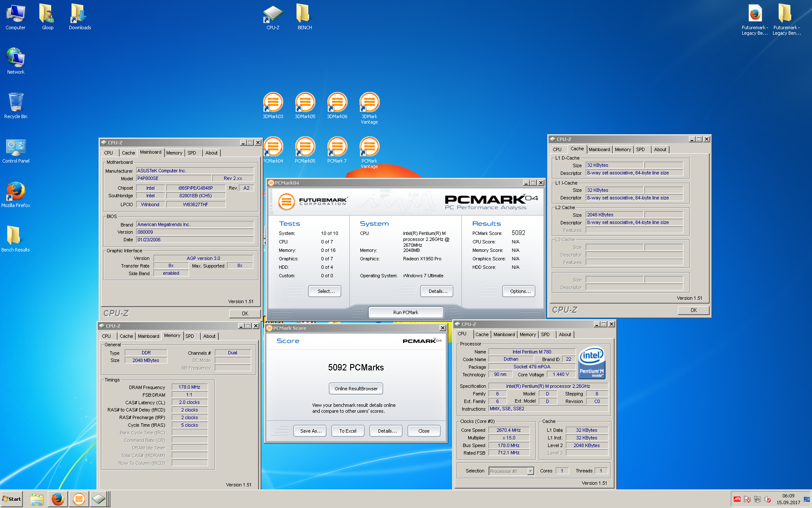Viewport: 812px width, 508px height.
Task: Switch to Cache tab in Mainboard CPU-Z window
Action: pos(128,153)
